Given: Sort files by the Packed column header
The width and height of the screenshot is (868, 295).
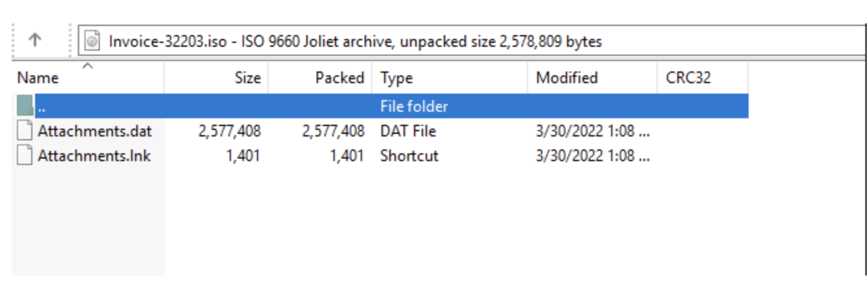Looking at the screenshot, I should [320, 78].
